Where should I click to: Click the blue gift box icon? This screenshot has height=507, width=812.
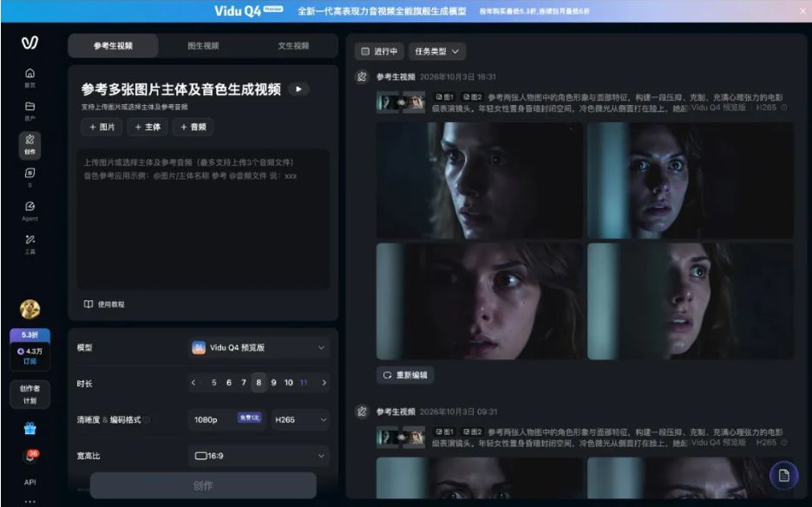[x=30, y=428]
